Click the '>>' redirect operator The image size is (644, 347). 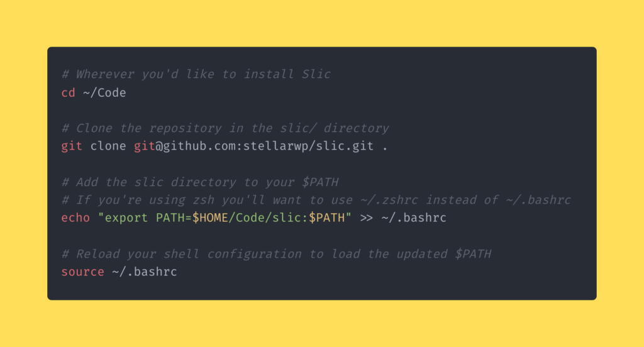tap(366, 218)
